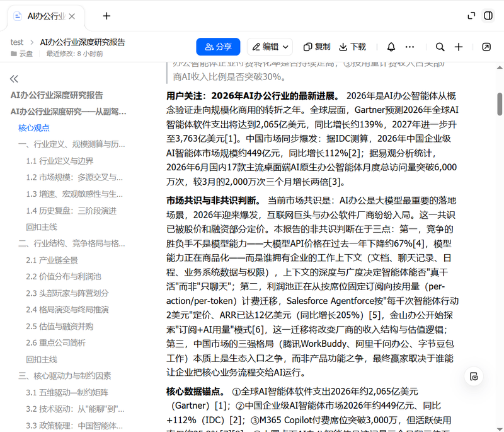The image size is (504, 432).
Task: Go to outline item 2.2 价值分布与利润池
Action: coord(64,277)
